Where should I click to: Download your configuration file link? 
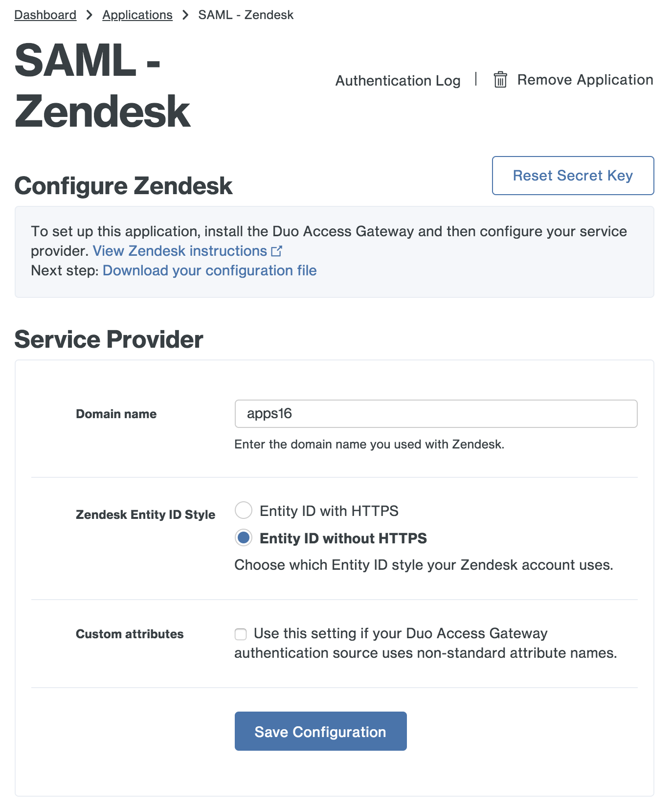click(x=209, y=270)
